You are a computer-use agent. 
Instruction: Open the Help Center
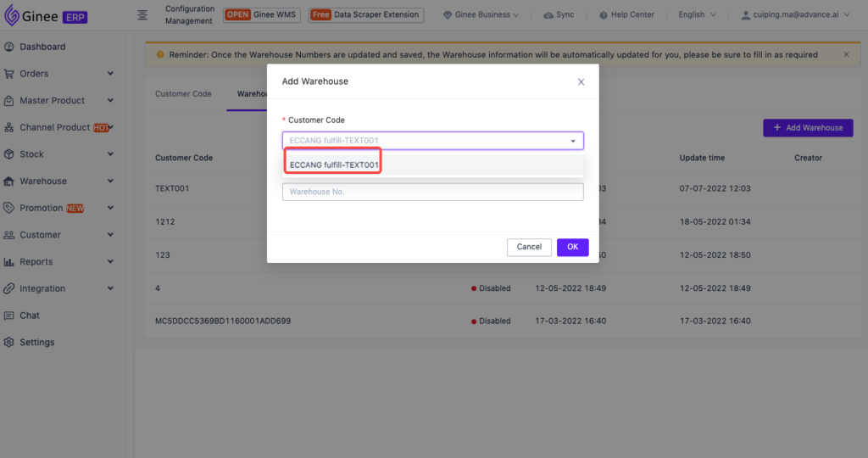(626, 15)
